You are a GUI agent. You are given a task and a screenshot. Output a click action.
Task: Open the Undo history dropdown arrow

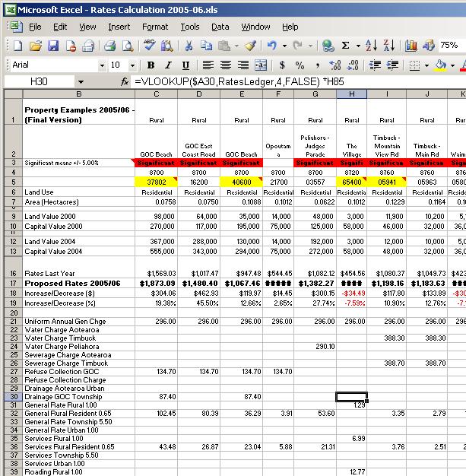click(x=284, y=46)
